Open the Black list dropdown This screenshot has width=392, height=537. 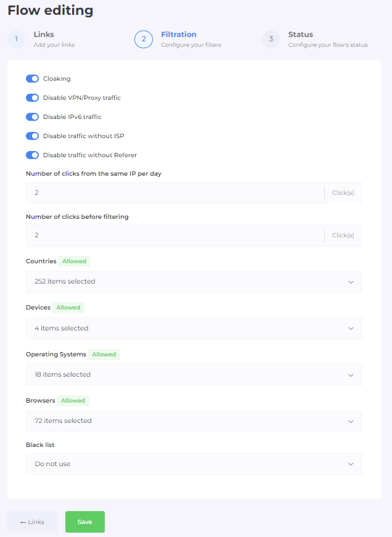(194, 464)
